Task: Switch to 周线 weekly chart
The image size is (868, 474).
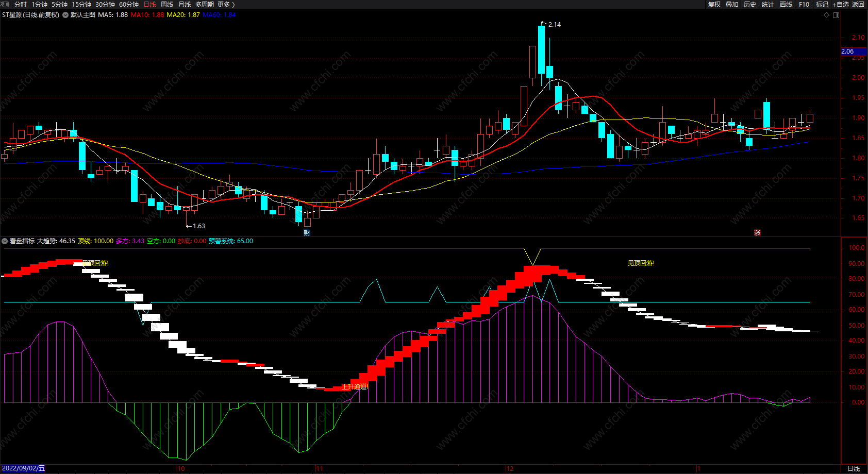Action: (167, 5)
